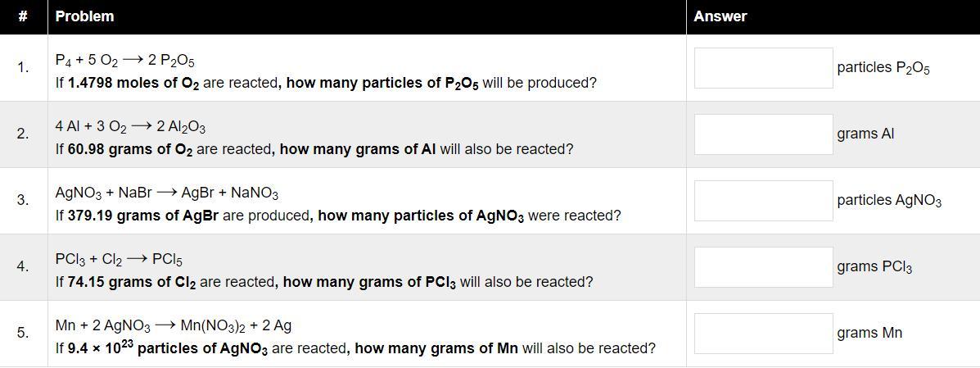Click the 379.19 grams of AgBr question
This screenshot has width=980, height=368.
[x=338, y=216]
